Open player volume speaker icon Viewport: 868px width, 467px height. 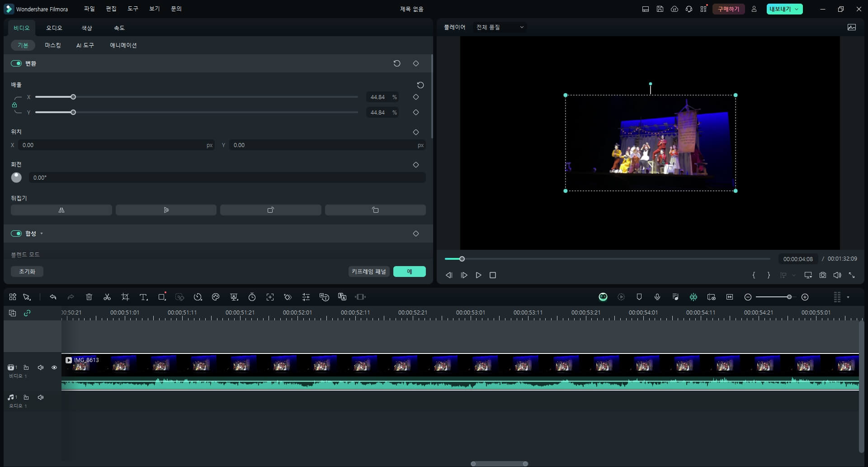point(837,275)
